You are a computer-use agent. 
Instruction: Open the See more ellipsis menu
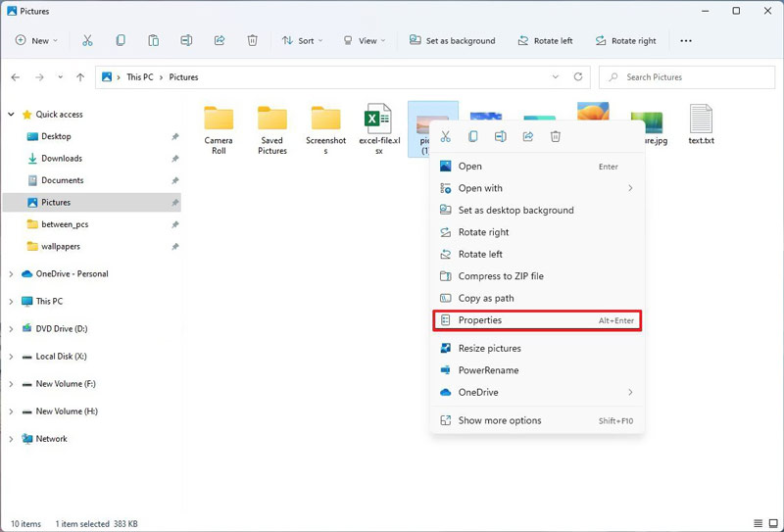point(686,40)
